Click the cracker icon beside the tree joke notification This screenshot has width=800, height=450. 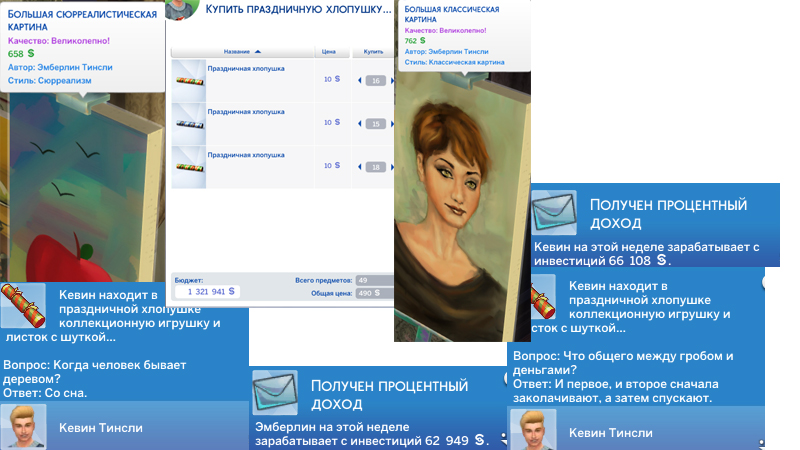23,305
